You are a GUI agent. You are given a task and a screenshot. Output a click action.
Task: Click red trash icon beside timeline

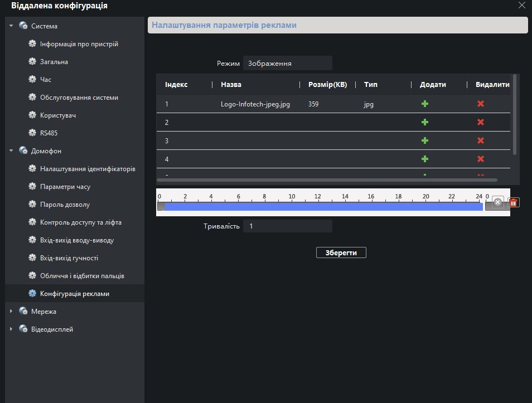coord(514,202)
